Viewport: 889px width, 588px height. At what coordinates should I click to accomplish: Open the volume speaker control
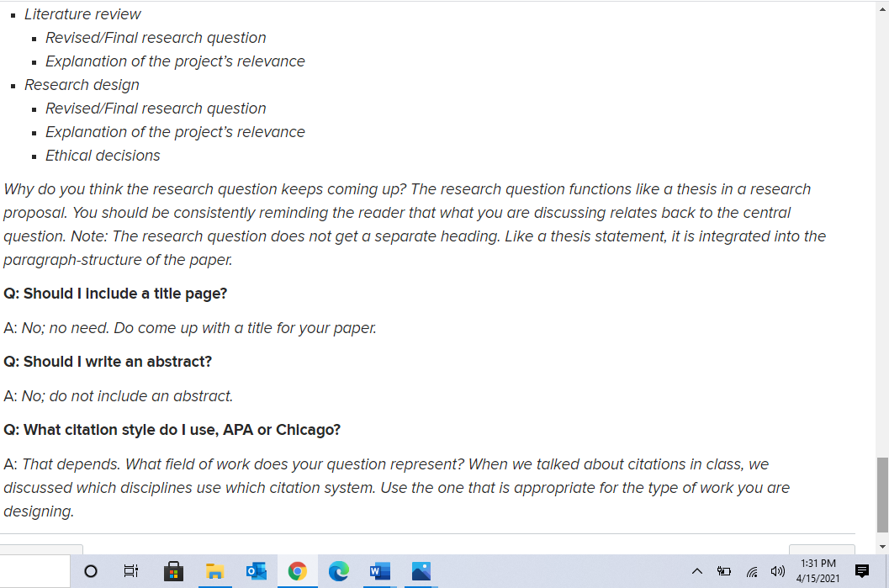click(776, 572)
